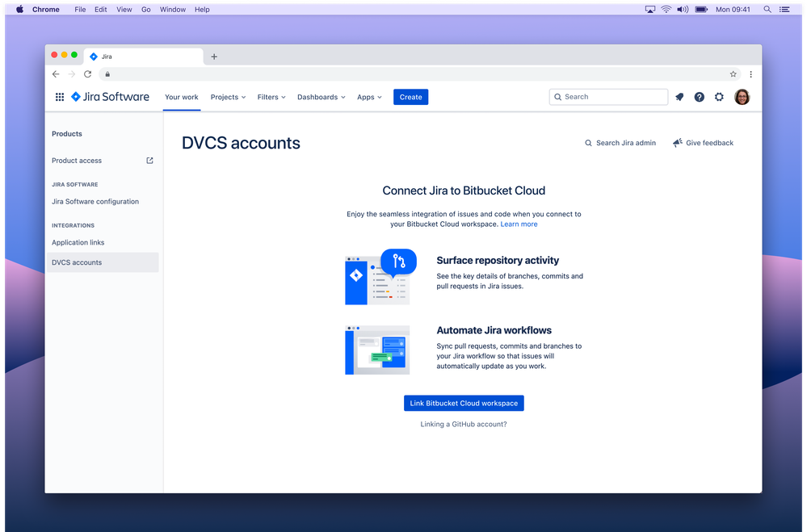Open the Chrome File menu
807x532 pixels.
(80, 9)
